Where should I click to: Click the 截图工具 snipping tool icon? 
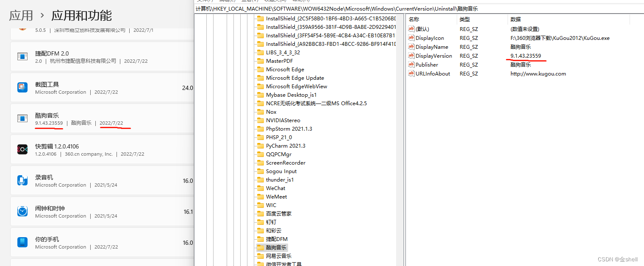tap(22, 87)
